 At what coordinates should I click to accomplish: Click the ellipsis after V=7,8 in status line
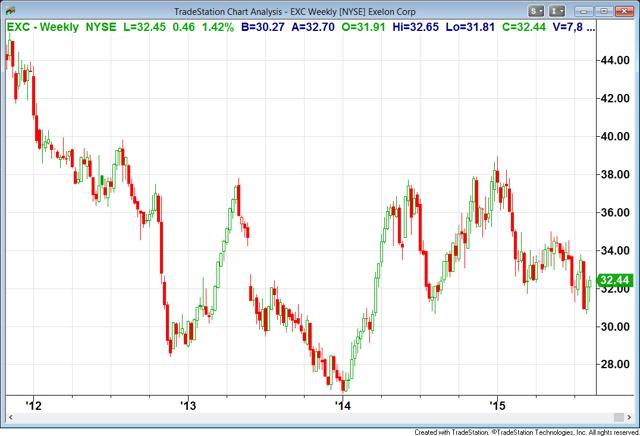pyautogui.click(x=591, y=28)
